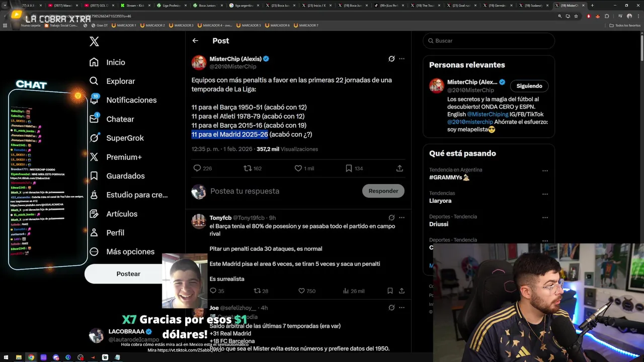644x362 pixels.
Task: Open Premium+ from the sidebar
Action: pos(116,157)
